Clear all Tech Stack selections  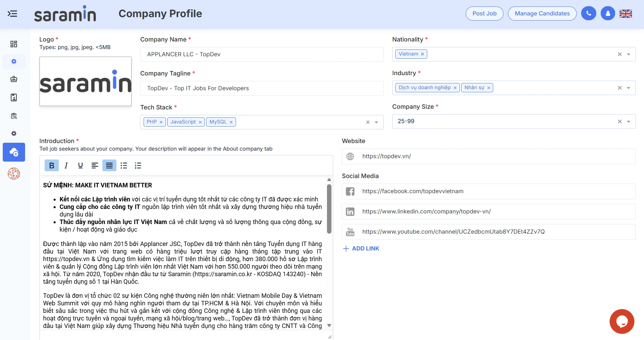tap(368, 122)
